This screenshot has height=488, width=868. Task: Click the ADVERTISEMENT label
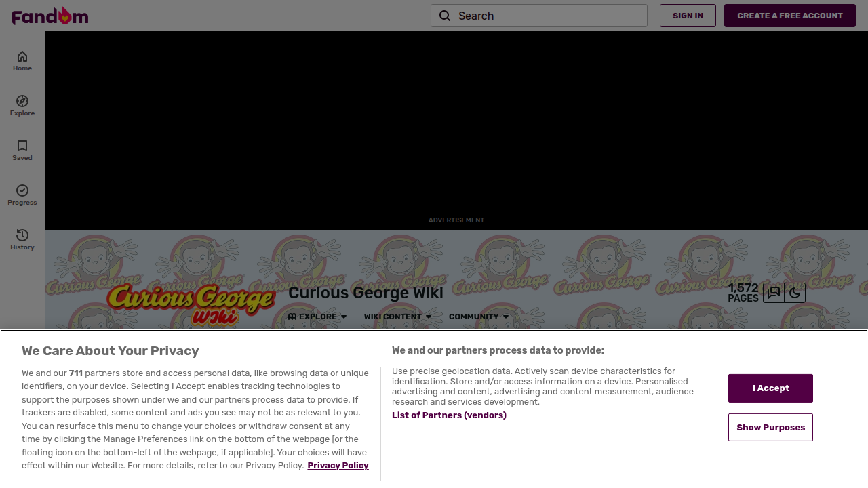point(456,220)
